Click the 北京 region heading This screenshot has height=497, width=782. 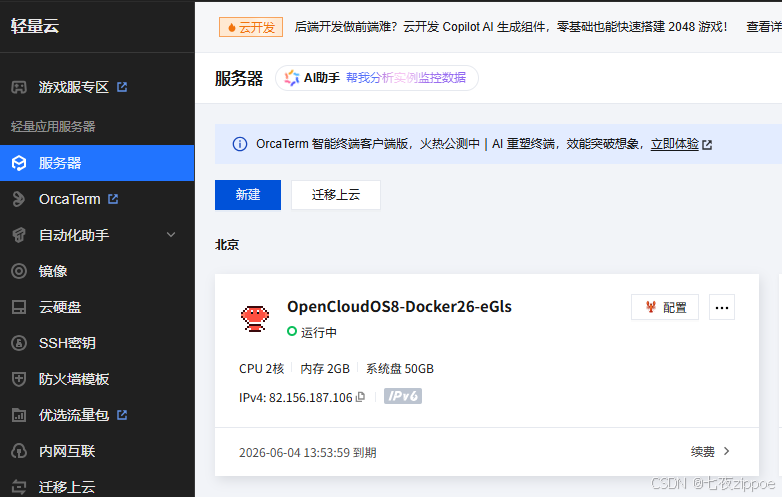227,245
